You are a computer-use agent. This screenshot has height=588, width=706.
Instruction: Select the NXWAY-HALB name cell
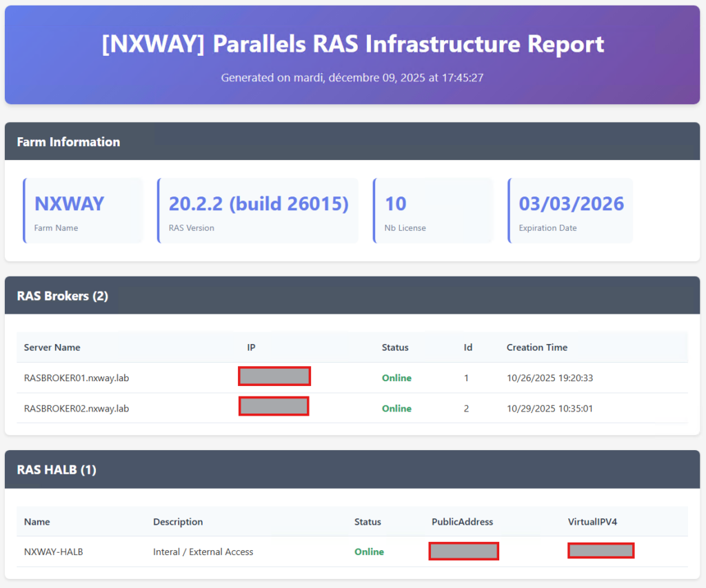[53, 551]
